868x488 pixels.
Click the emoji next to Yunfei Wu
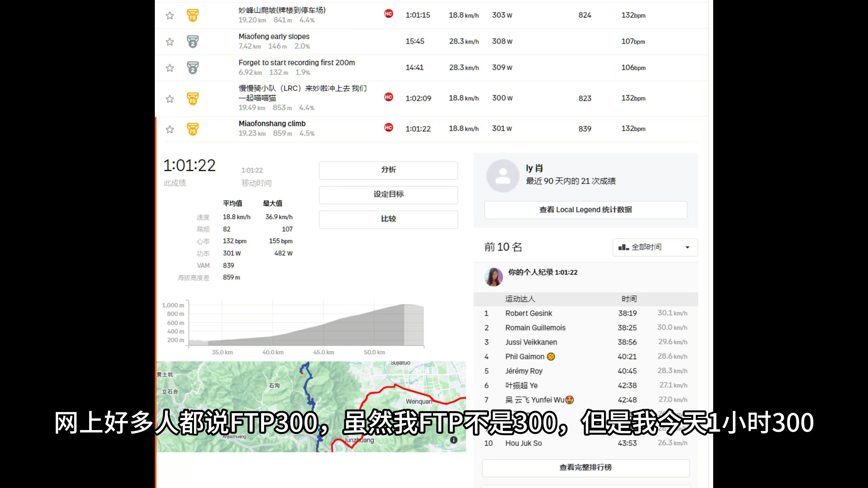point(569,400)
